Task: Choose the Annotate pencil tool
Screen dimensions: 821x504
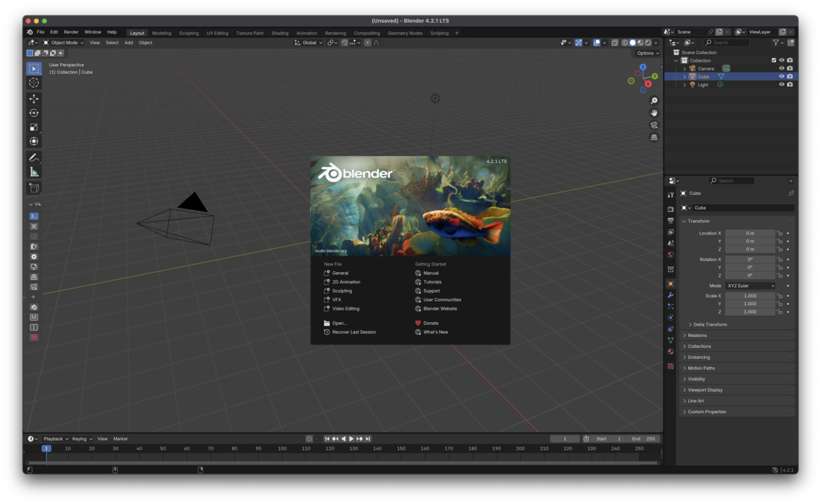Action: point(34,157)
